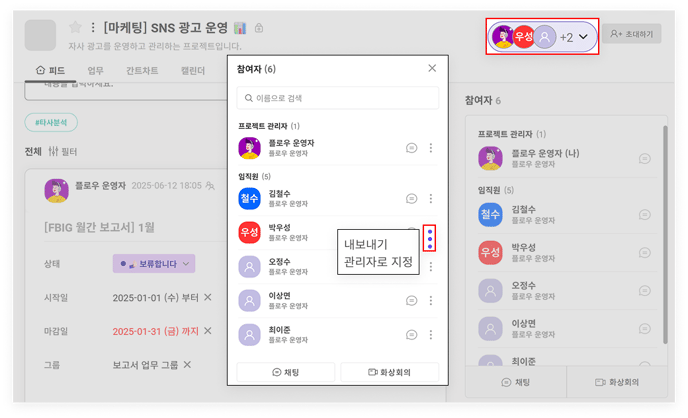Click the 채팅 button in the dialog

[285, 372]
